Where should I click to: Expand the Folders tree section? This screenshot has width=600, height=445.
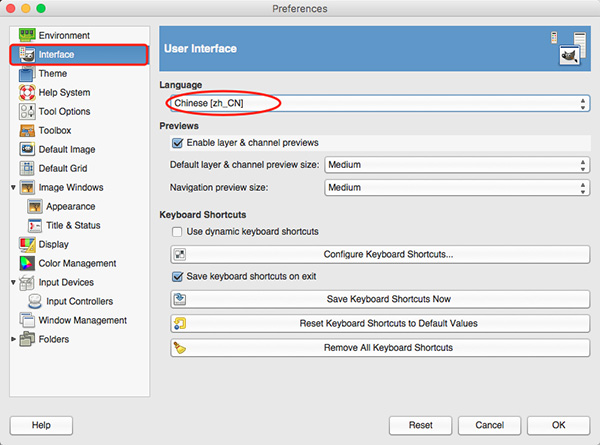[x=13, y=339]
